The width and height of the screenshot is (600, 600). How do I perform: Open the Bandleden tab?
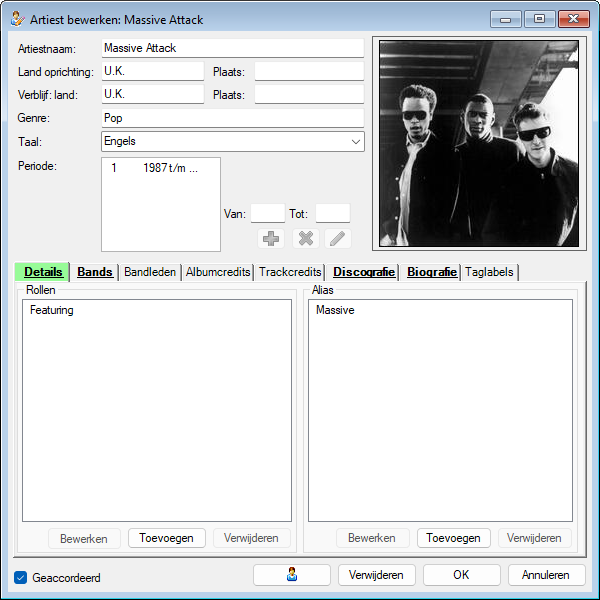point(150,272)
